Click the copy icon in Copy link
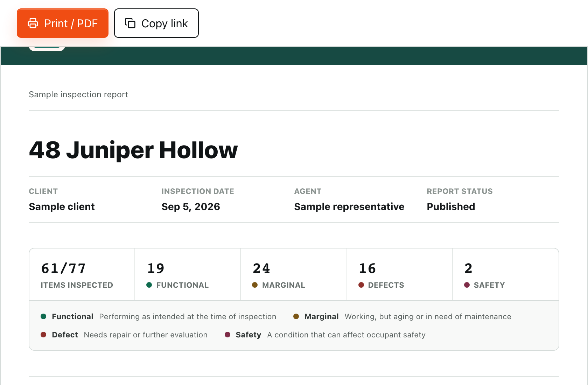Screen dimensions: 588x385 (x=130, y=23)
